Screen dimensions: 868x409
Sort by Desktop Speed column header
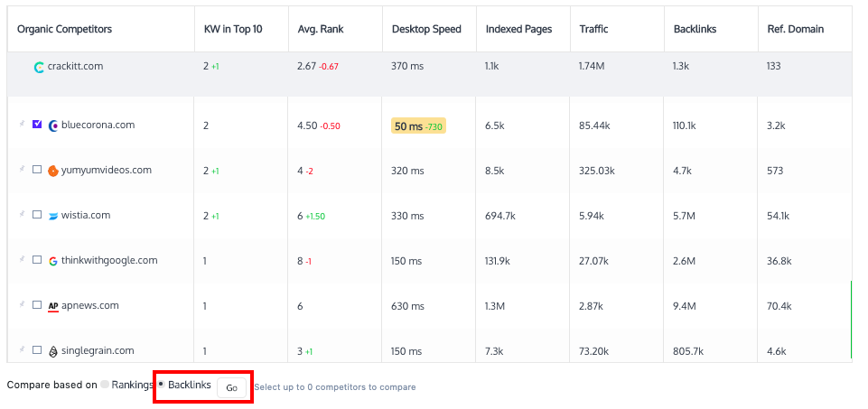click(426, 29)
